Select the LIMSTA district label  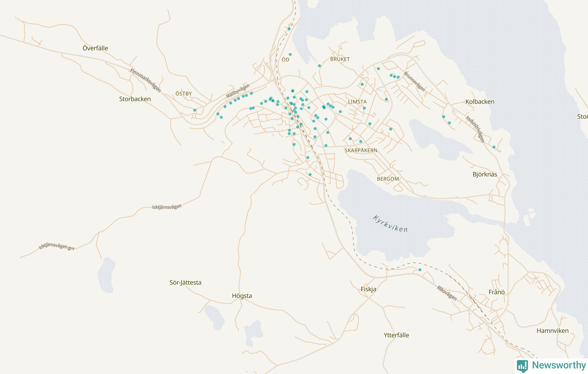pos(357,102)
